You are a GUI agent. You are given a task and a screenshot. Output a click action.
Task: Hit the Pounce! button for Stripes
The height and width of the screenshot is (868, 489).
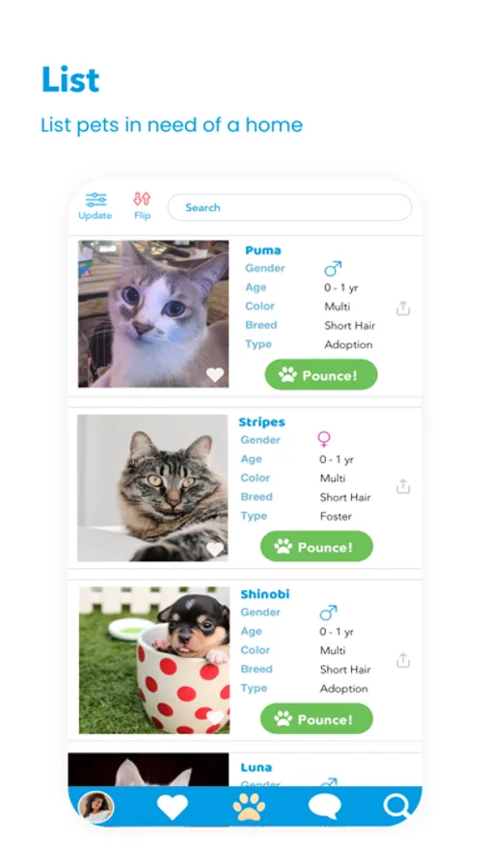(x=316, y=547)
